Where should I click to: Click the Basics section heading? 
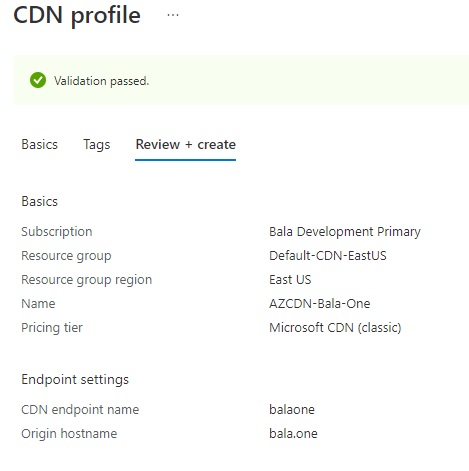point(39,201)
